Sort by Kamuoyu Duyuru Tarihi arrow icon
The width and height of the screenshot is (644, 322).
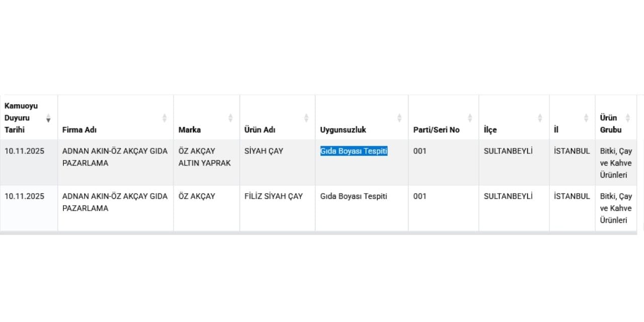48,118
